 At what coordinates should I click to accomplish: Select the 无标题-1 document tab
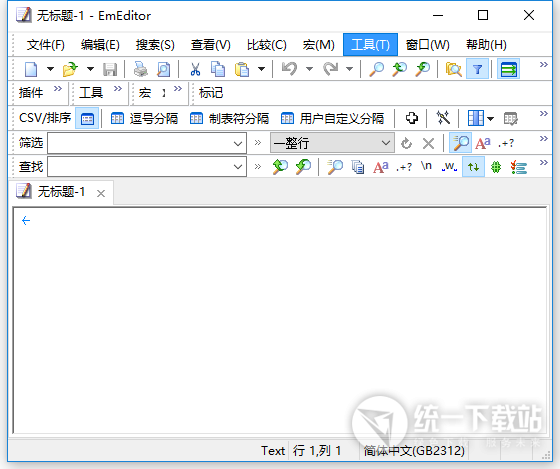61,192
